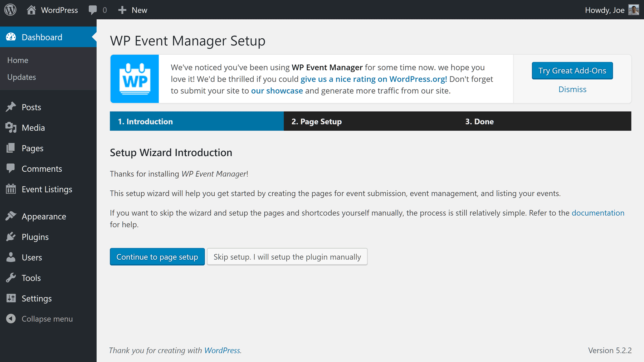This screenshot has height=362, width=644.
Task: Click Continue to page setup button
Action: (157, 257)
